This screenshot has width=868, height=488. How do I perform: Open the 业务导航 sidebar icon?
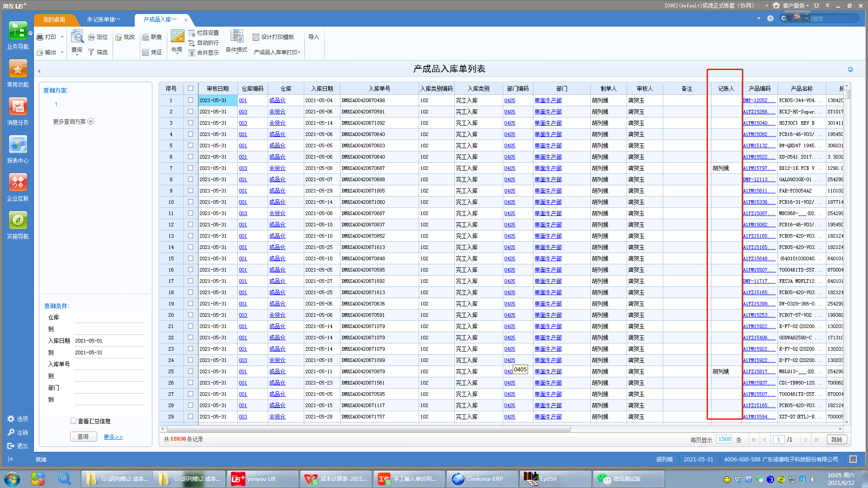[x=18, y=31]
